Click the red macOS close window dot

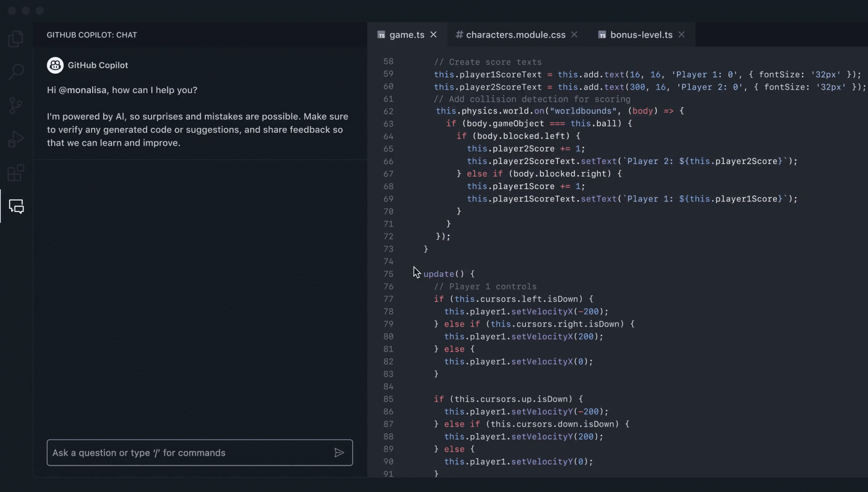point(12,11)
